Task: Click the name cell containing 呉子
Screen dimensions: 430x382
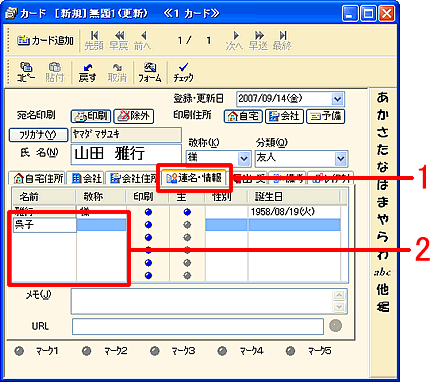Action: tap(44, 225)
